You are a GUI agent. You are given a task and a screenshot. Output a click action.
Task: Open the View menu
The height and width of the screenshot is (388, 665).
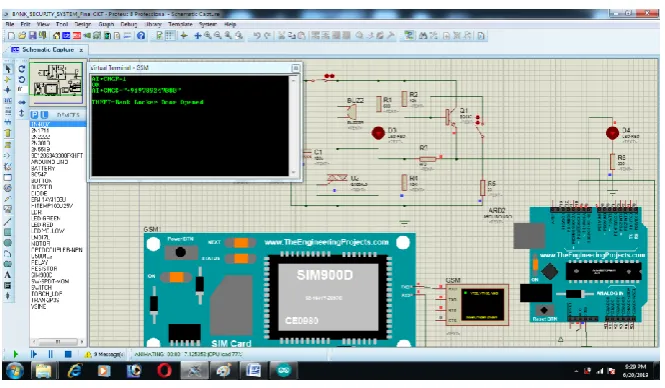[43, 25]
